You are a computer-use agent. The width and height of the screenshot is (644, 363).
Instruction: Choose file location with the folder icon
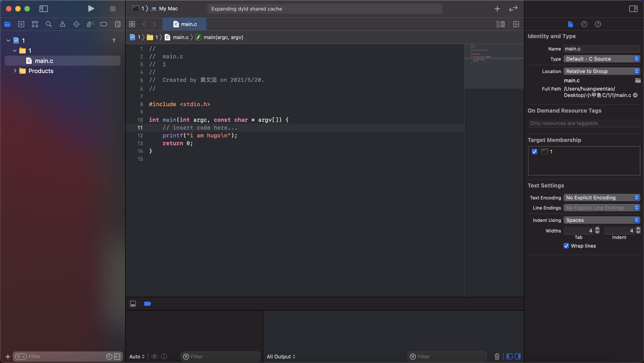pyautogui.click(x=638, y=80)
